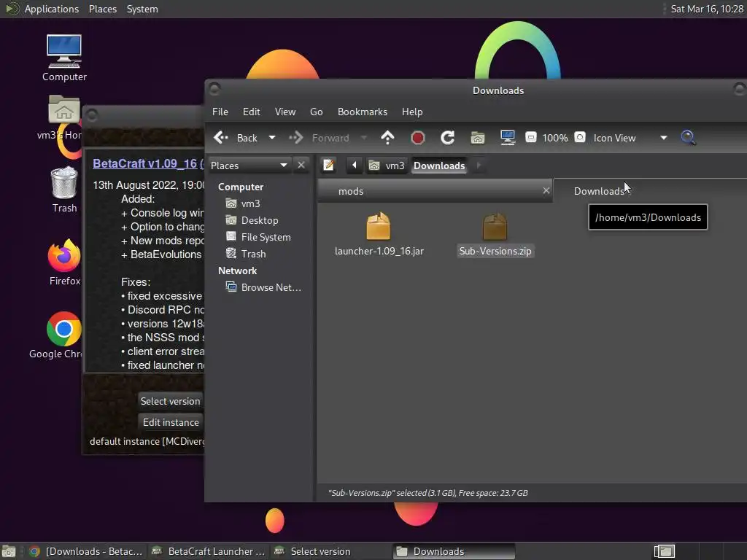The height and width of the screenshot is (560, 747).
Task: Open the View menu
Action: (285, 112)
